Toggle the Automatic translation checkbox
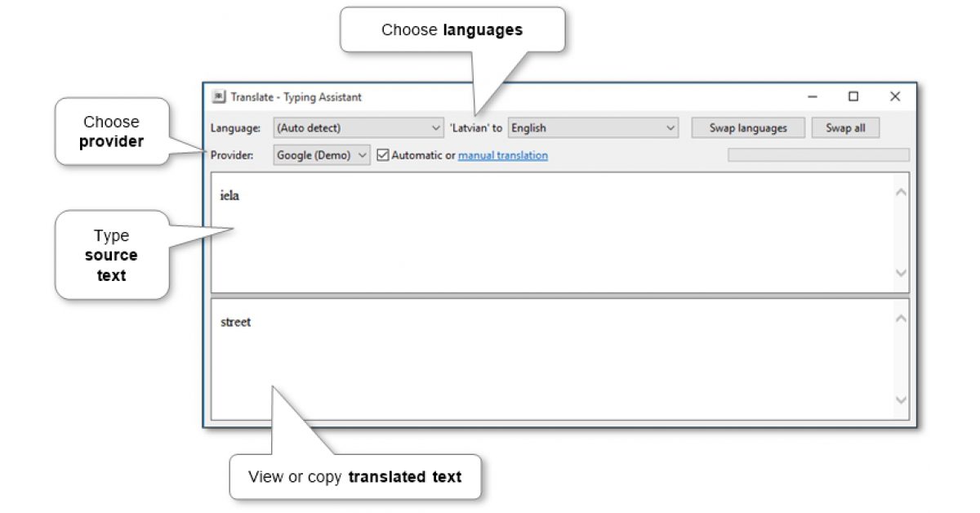 coord(383,155)
